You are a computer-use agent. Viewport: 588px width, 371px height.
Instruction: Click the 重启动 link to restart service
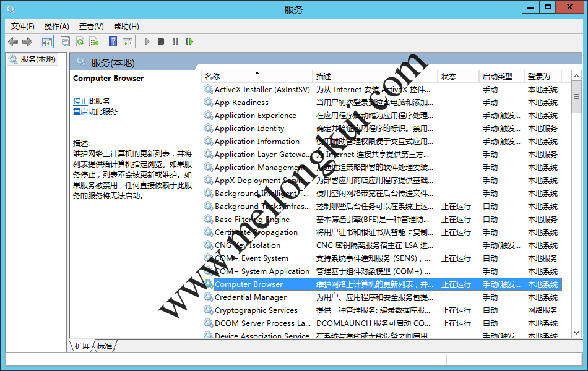tap(84, 112)
